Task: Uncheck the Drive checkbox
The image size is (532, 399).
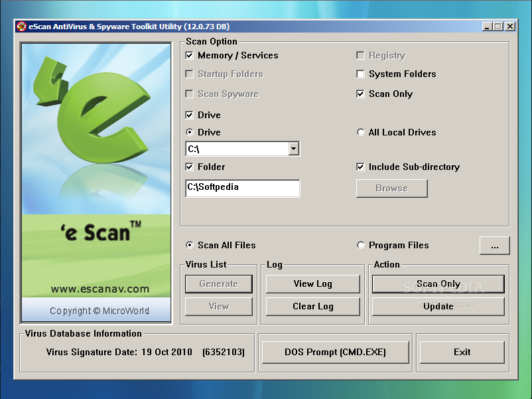Action: coord(189,115)
